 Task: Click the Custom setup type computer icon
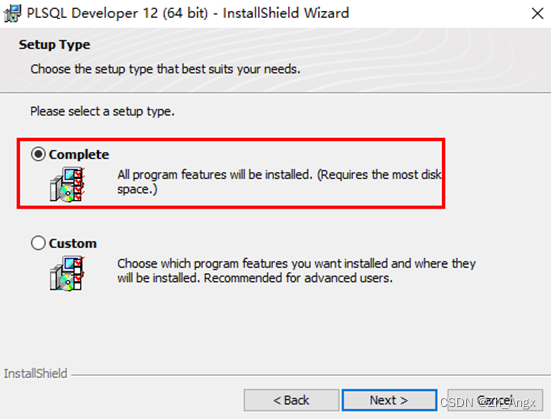[x=67, y=273]
